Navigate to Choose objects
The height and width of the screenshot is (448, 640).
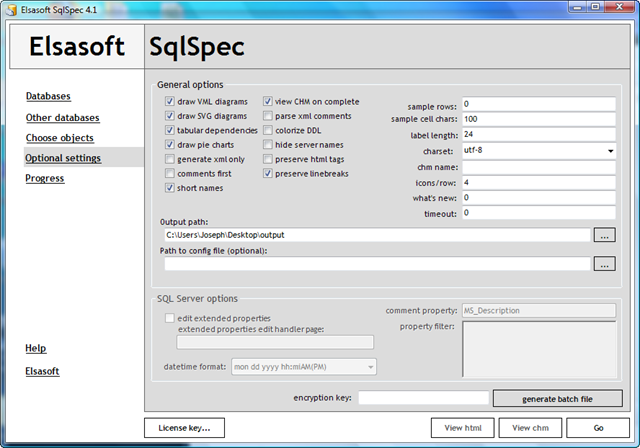click(60, 138)
